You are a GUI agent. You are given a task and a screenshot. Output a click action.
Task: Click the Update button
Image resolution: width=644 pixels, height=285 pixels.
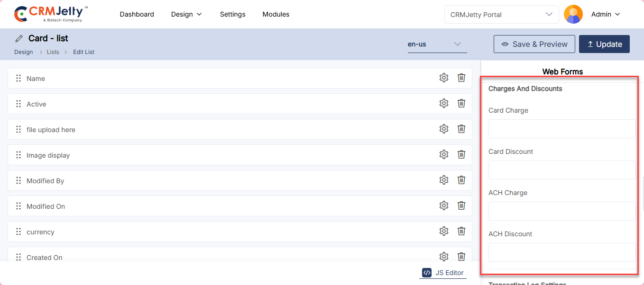pos(604,44)
